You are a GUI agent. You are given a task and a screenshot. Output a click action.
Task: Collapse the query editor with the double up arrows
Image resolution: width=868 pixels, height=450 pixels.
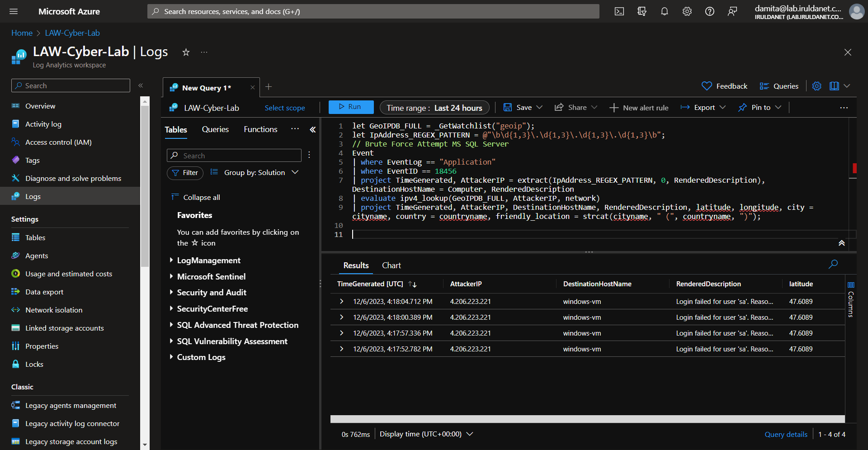[x=842, y=243]
